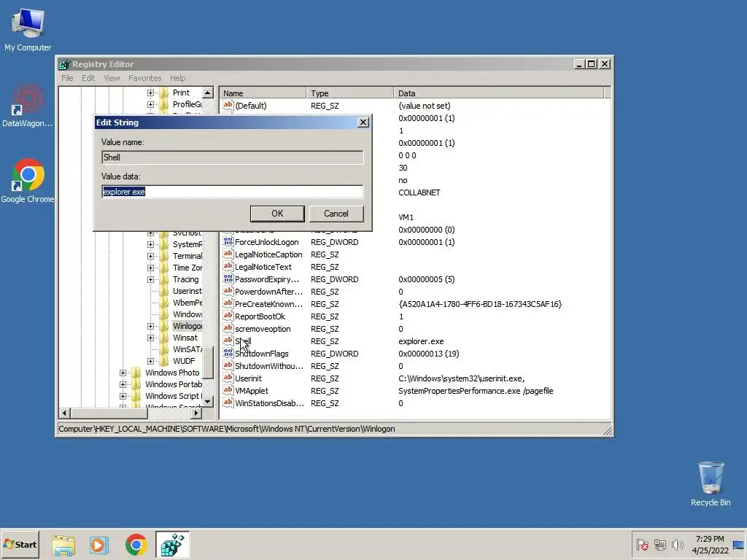
Task: Click OK in Edit String dialog
Action: pos(277,214)
